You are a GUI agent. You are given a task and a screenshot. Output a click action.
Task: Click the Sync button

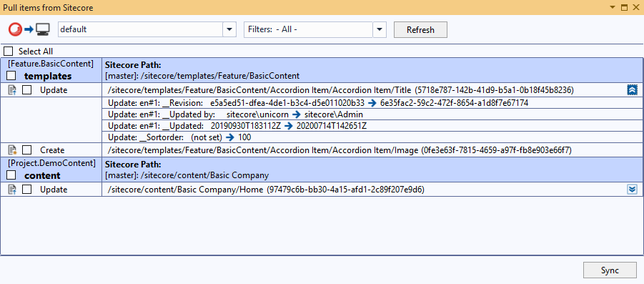pyautogui.click(x=610, y=270)
